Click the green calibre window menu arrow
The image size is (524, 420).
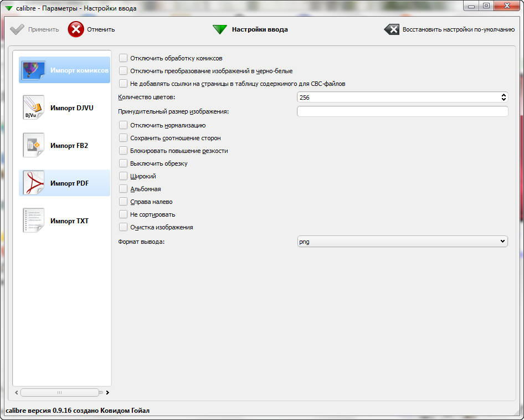pos(8,7)
